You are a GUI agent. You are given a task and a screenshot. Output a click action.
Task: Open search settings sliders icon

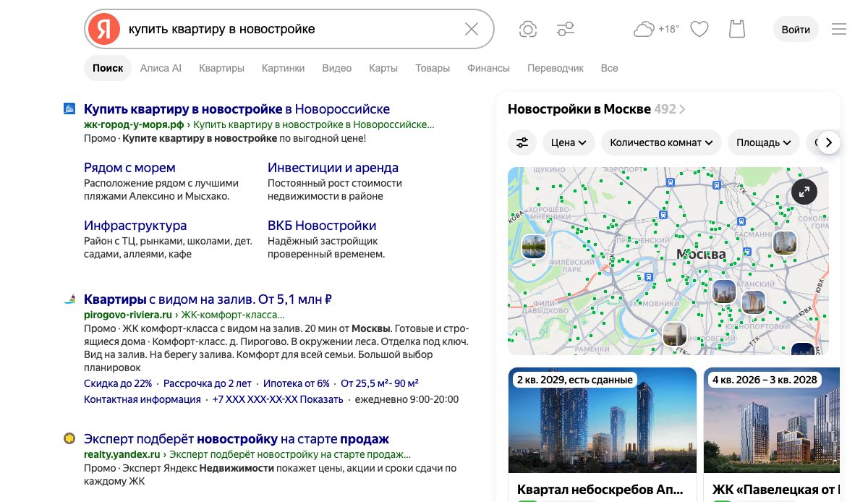[566, 29]
